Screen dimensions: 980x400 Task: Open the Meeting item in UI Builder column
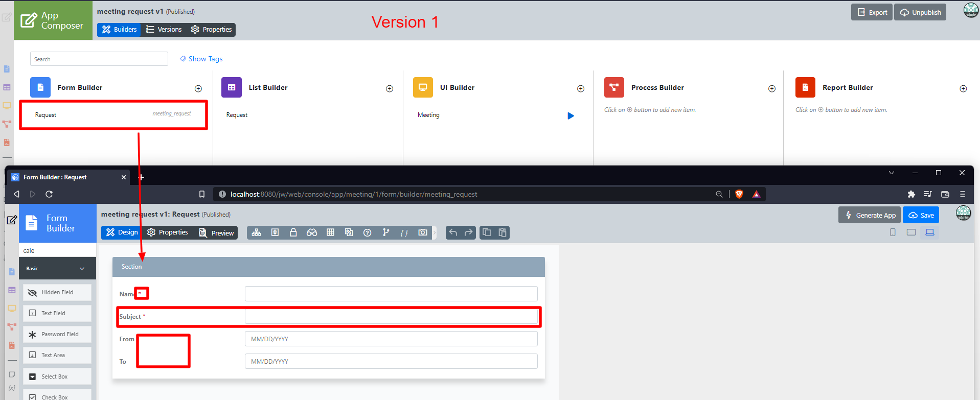(x=428, y=115)
